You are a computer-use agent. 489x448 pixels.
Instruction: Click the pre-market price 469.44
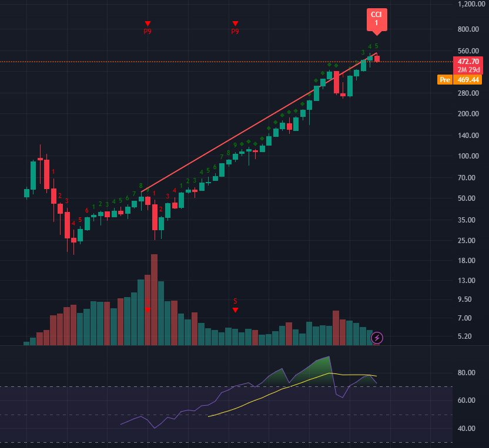tap(468, 80)
